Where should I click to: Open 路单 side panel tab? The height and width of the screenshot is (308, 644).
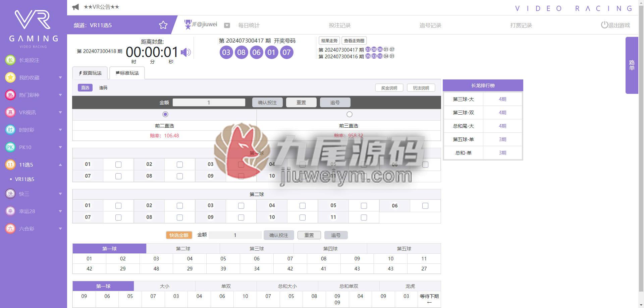point(632,65)
